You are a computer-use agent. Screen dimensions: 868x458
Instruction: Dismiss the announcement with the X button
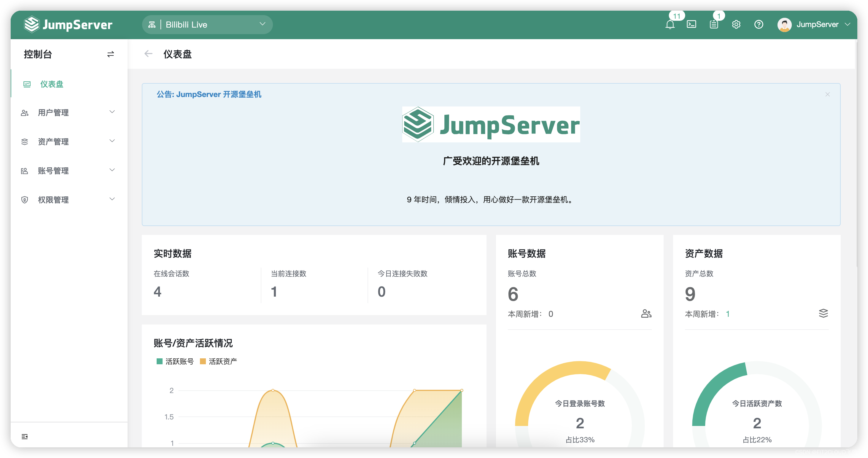point(828,94)
